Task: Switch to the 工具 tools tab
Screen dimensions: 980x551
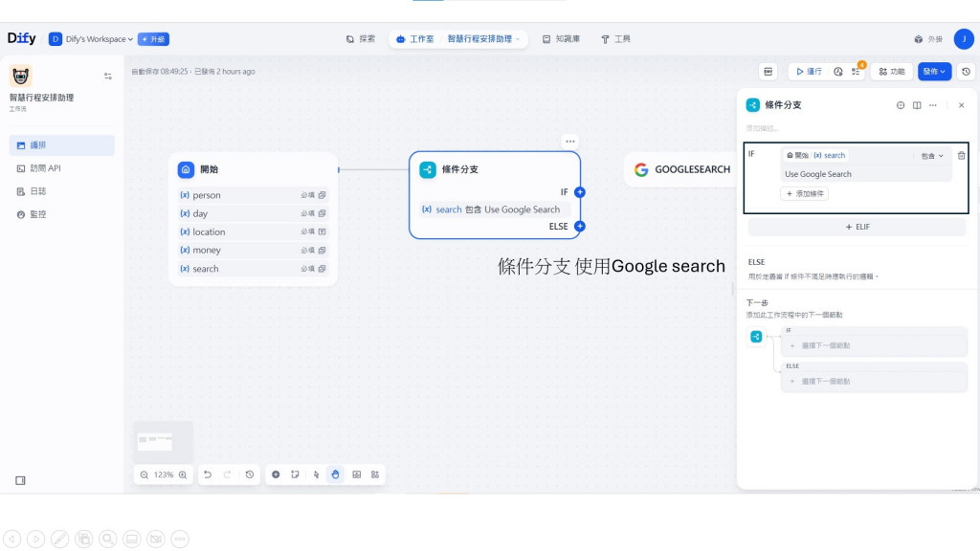Action: [615, 38]
